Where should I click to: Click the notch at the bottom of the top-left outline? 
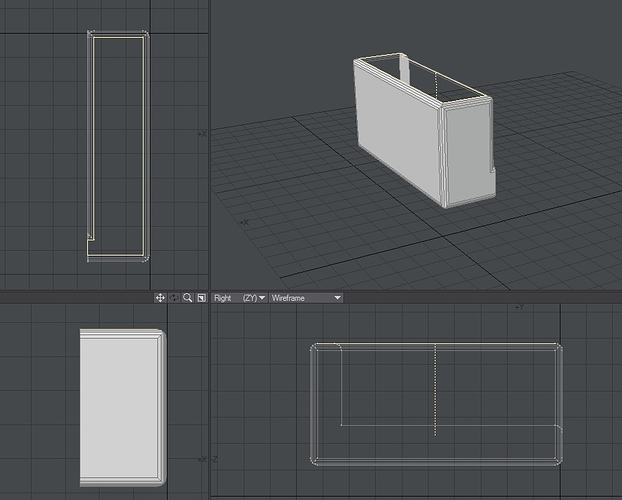pos(90,238)
